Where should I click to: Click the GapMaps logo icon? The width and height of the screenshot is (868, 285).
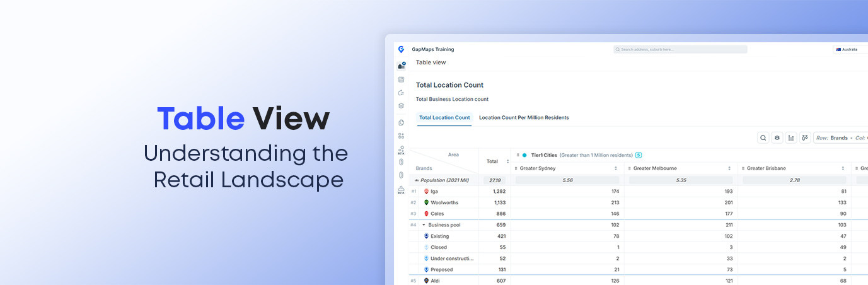pyautogui.click(x=401, y=49)
